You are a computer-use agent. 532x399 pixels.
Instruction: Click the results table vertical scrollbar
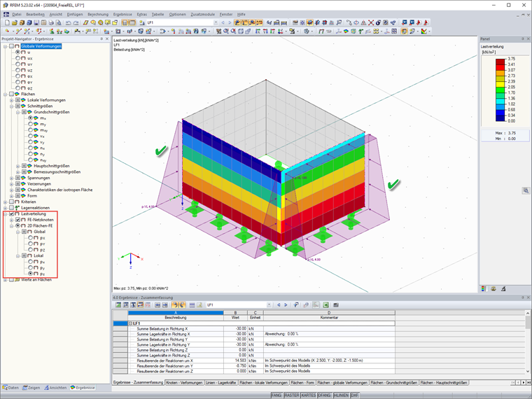pyautogui.click(x=528, y=342)
